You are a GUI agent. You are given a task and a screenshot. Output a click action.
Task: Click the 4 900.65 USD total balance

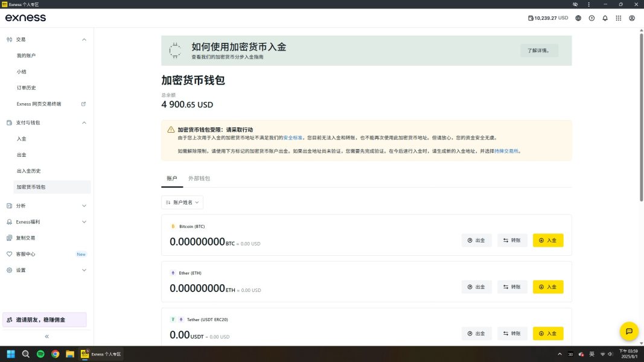pyautogui.click(x=187, y=104)
